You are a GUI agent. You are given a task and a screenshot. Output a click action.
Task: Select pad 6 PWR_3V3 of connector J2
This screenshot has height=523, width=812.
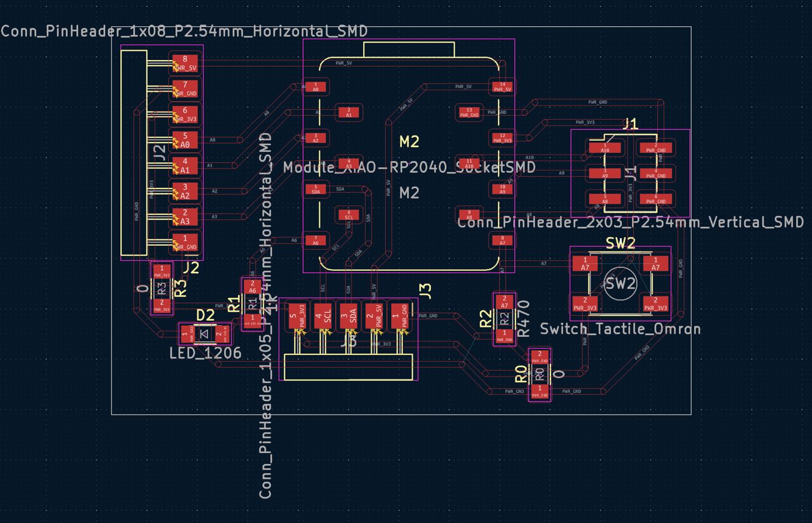185,114
